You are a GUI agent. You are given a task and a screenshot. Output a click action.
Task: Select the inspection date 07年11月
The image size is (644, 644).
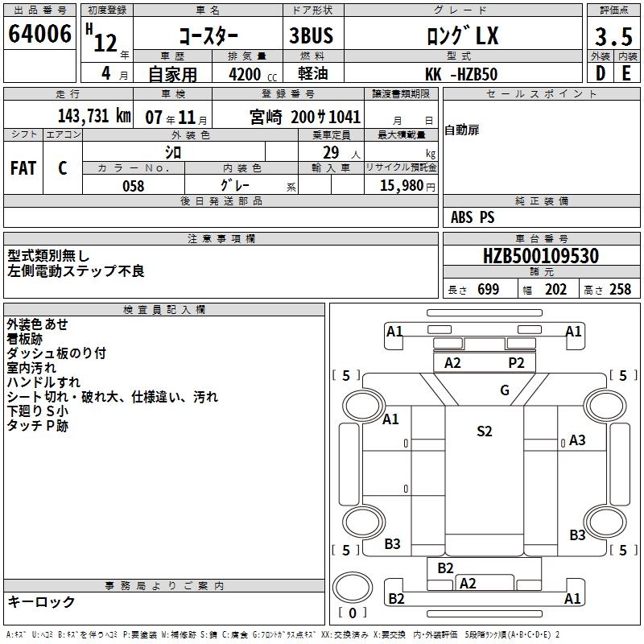point(176,118)
